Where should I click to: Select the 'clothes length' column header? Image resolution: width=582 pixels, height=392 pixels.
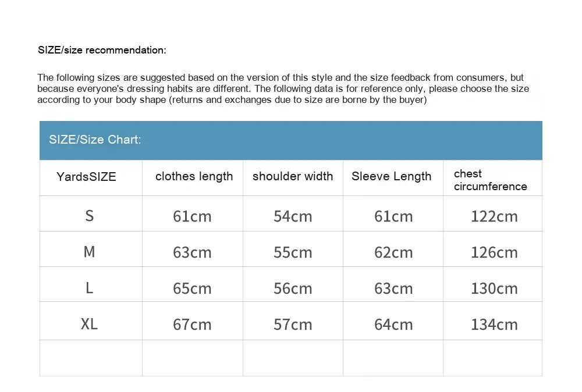click(194, 176)
